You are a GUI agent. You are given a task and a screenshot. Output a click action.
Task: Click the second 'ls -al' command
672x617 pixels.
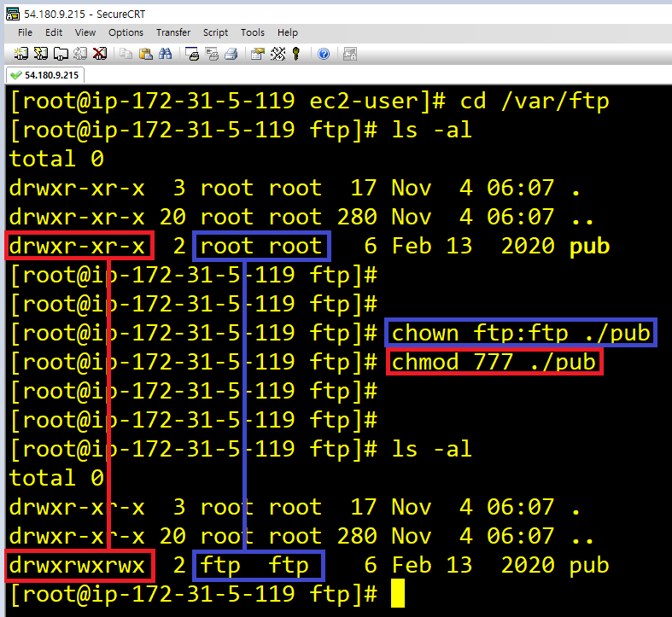click(x=431, y=450)
